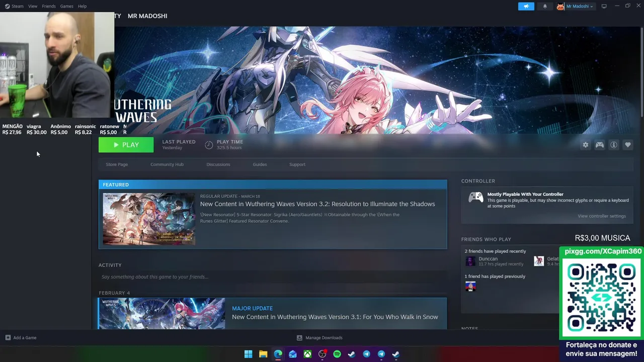Launch Wuthering Waves with the PLAY button
Viewport: 644px width, 362px height.
coord(126,145)
